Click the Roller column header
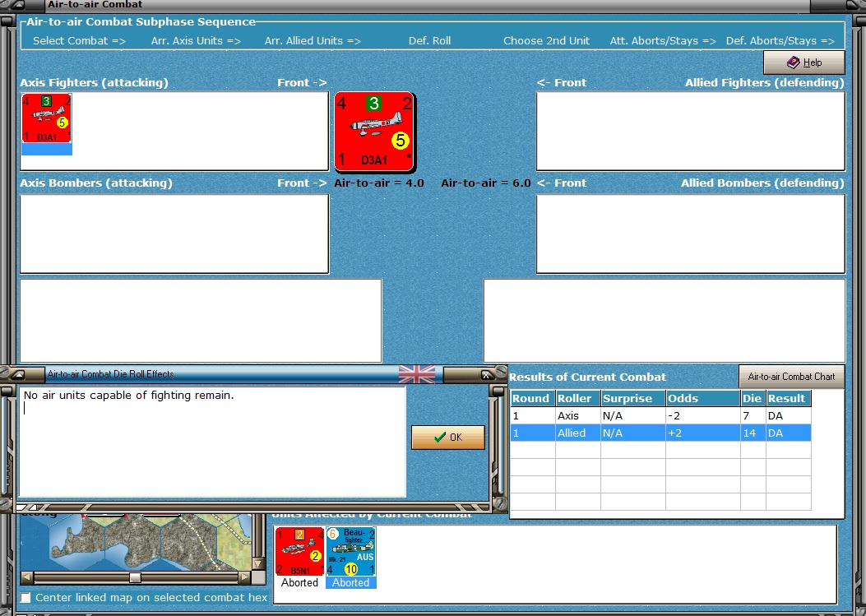This screenshot has width=866, height=616. 577,398
